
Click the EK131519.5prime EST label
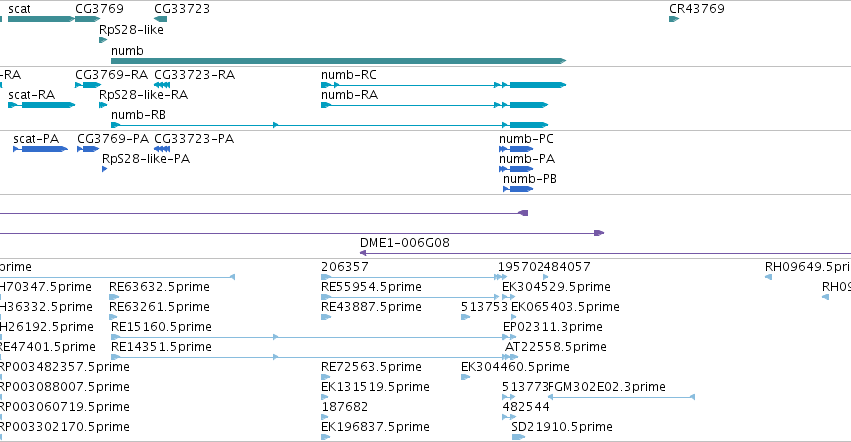click(375, 387)
